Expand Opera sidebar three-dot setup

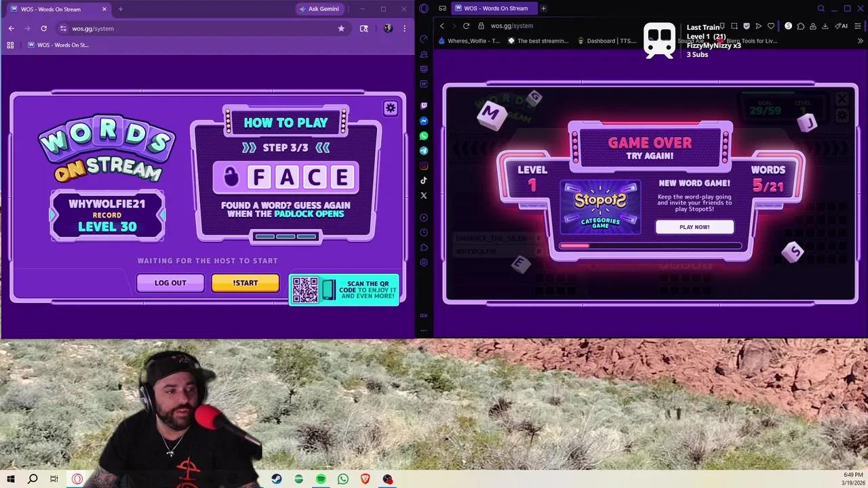pyautogui.click(x=424, y=331)
